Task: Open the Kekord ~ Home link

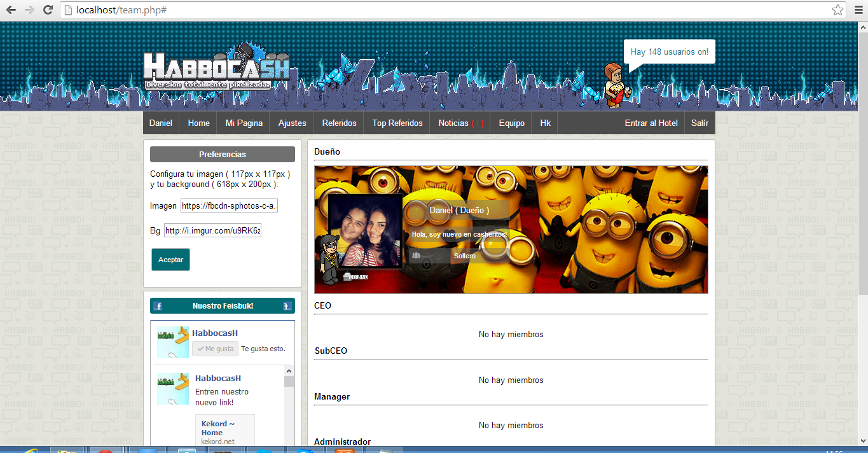Action: 218,428
